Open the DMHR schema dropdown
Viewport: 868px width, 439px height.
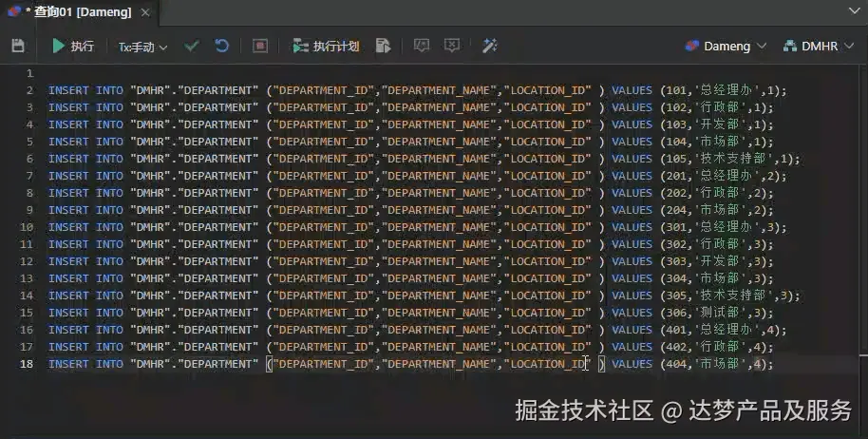pos(819,46)
